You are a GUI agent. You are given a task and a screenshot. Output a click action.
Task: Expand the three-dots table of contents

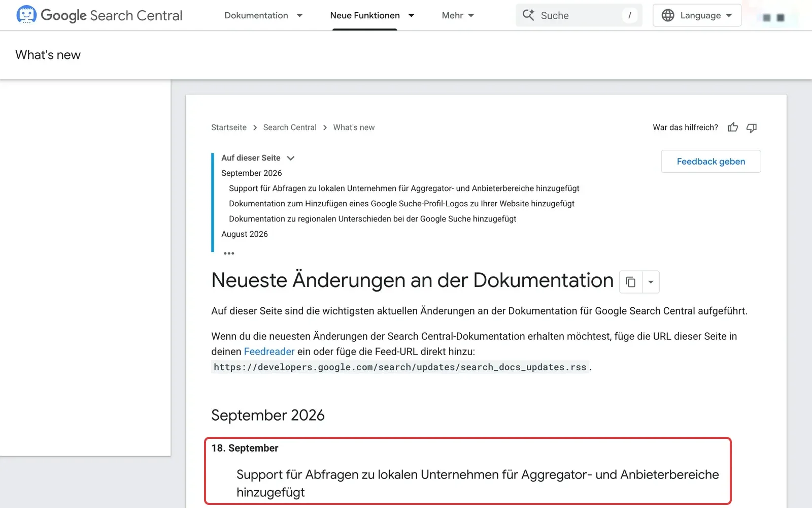(x=229, y=253)
